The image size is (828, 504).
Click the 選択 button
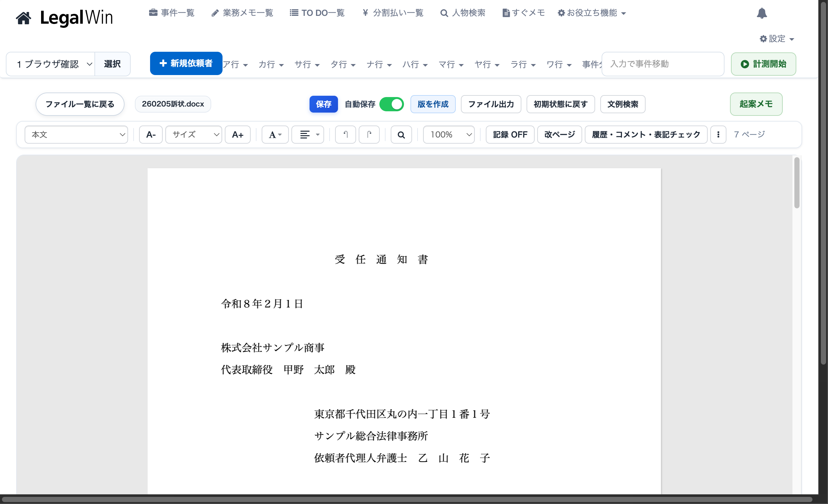click(112, 64)
